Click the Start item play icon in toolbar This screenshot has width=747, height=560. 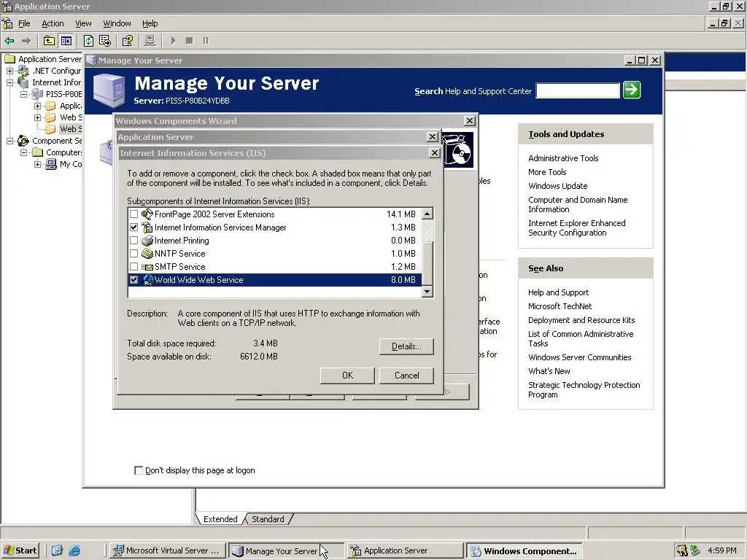tap(174, 41)
